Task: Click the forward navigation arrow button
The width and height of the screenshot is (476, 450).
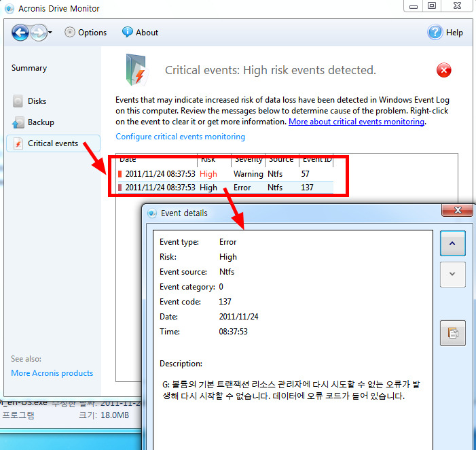Action: (38, 32)
